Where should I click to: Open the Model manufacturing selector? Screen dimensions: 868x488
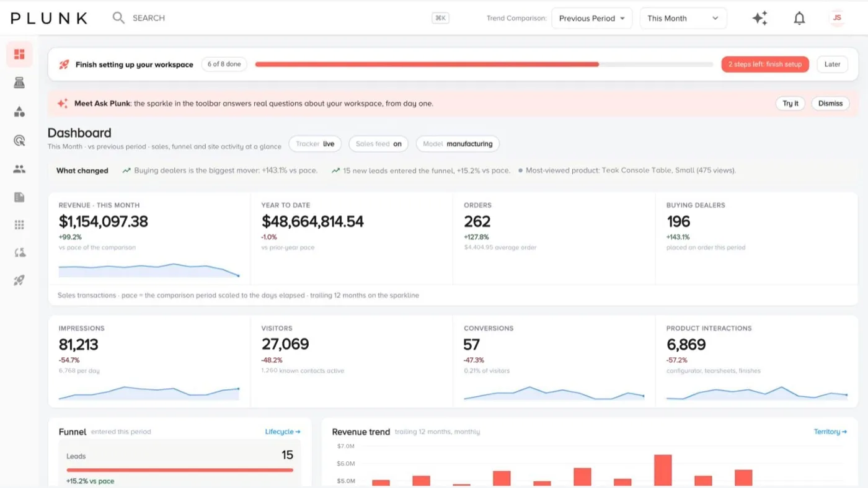pyautogui.click(x=458, y=144)
